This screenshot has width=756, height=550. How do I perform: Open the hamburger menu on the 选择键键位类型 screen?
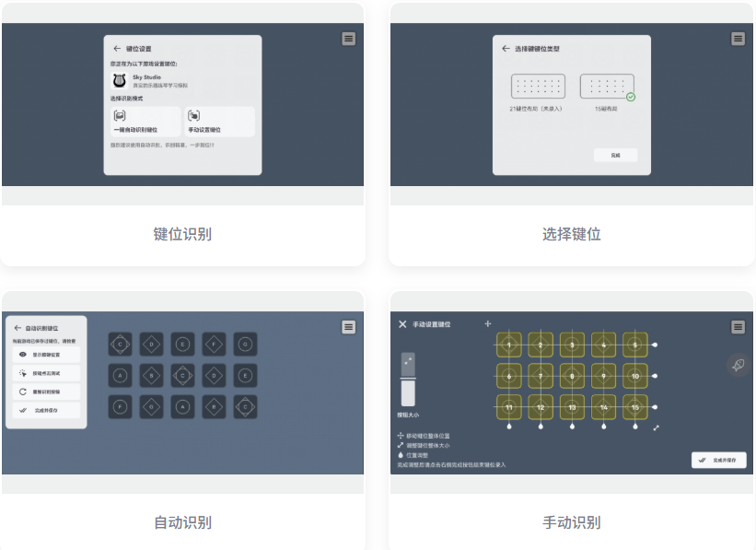[738, 39]
